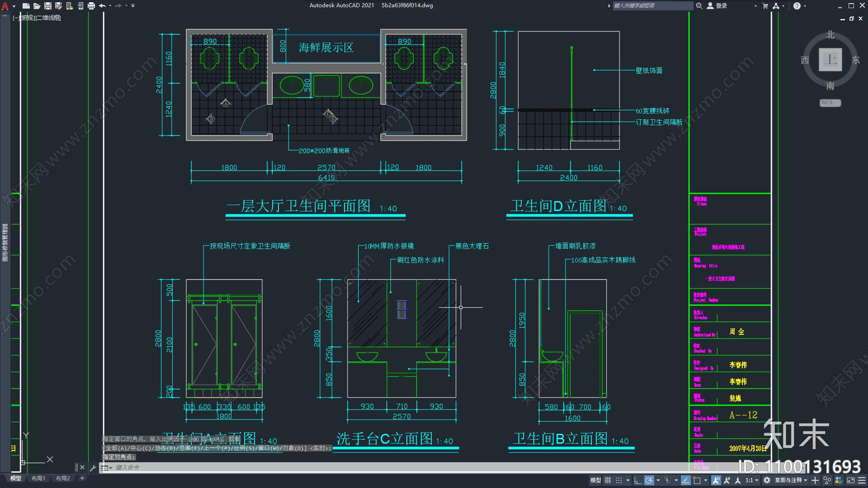This screenshot has height=488, width=868.
Task: Switch to the 布局1 layout tab
Action: pos(38,478)
